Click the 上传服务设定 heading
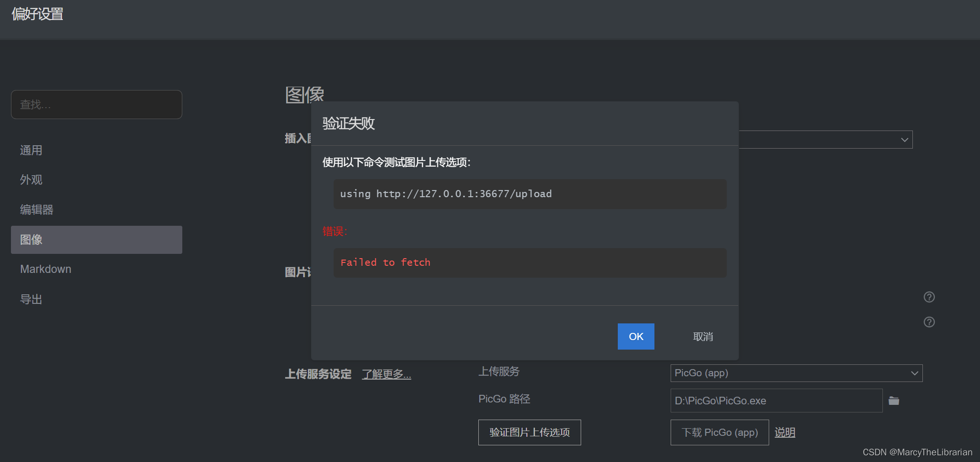This screenshot has width=980, height=462. click(318, 374)
